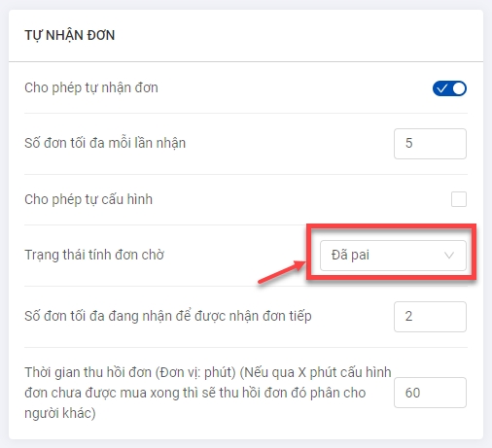Viewport: 492px width, 448px height.
Task: Click the Số đơn tối đa mỗi lần nhận label
Action: pos(105,143)
